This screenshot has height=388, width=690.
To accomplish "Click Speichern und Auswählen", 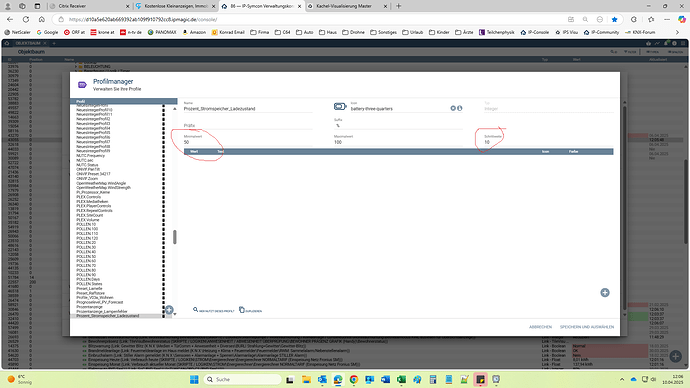I will point(587,327).
